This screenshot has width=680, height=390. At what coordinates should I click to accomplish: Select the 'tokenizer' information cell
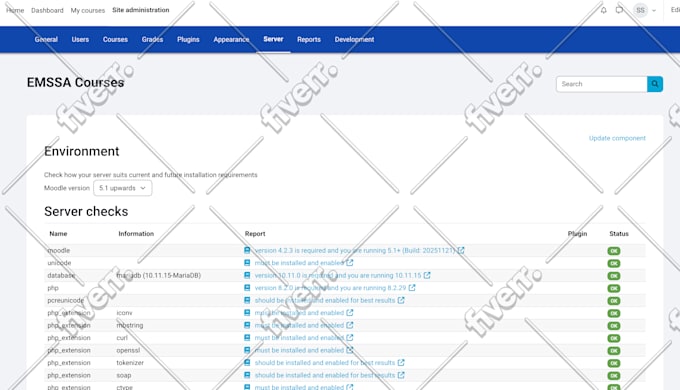(x=130, y=363)
